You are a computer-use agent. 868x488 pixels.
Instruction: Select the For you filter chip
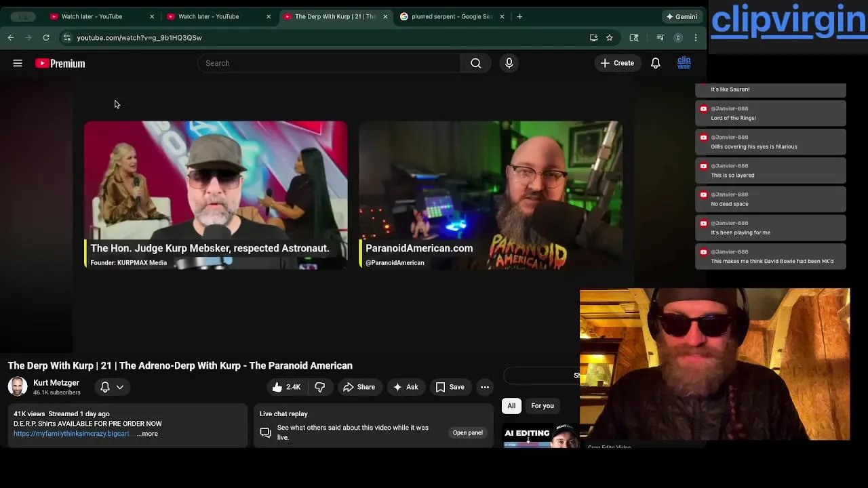click(542, 406)
